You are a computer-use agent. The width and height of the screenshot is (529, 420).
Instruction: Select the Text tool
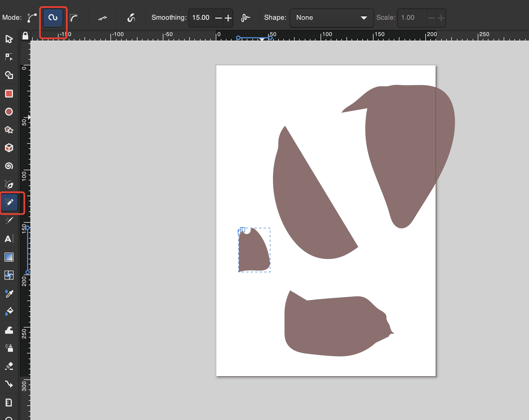click(x=9, y=239)
